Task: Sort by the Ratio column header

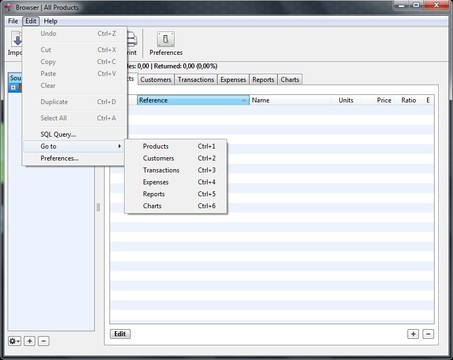Action: tap(409, 100)
